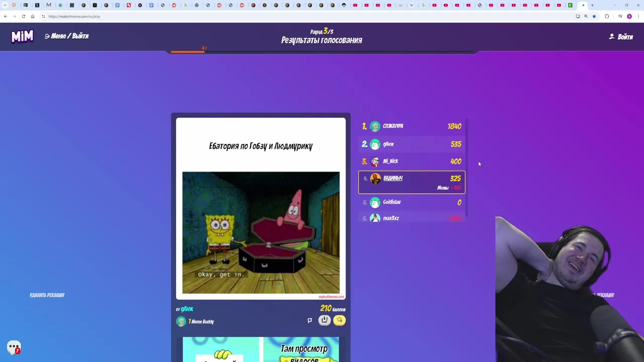Click the 210 баллов score label
Viewport: 644px width, 362px height.
click(x=333, y=309)
